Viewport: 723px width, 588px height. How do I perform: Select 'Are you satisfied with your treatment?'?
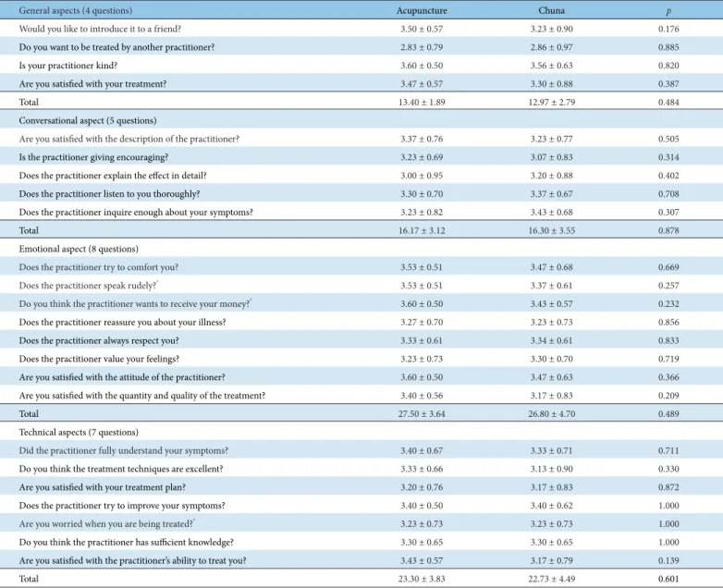[x=92, y=83]
